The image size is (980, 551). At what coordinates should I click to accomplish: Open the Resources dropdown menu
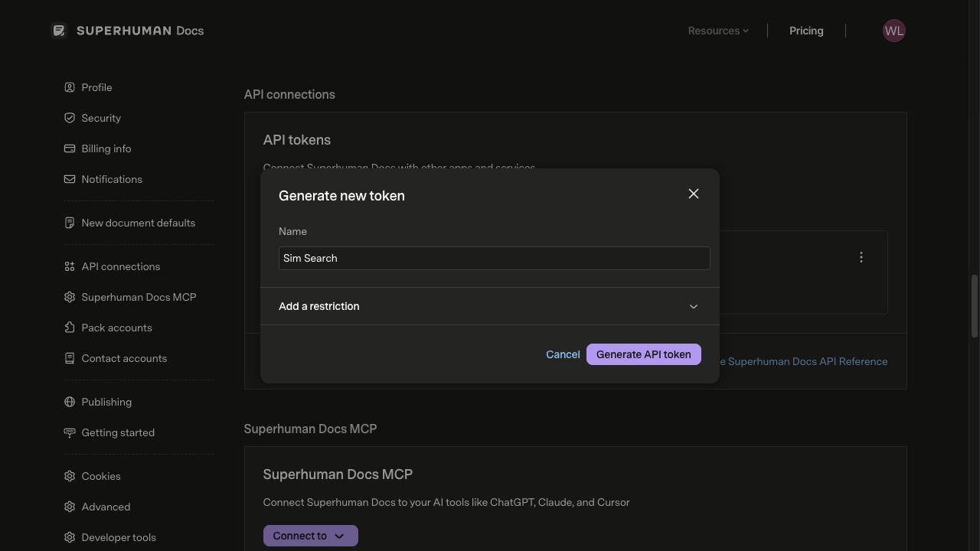click(718, 31)
